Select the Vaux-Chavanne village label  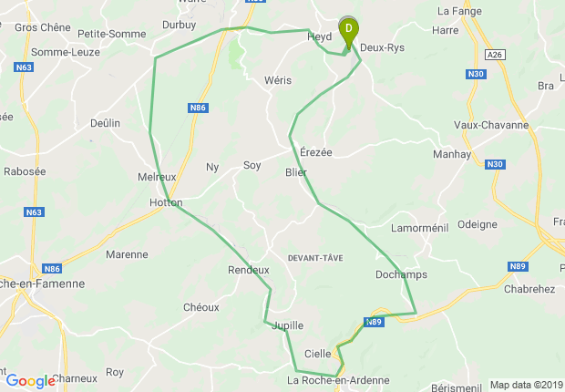point(491,125)
